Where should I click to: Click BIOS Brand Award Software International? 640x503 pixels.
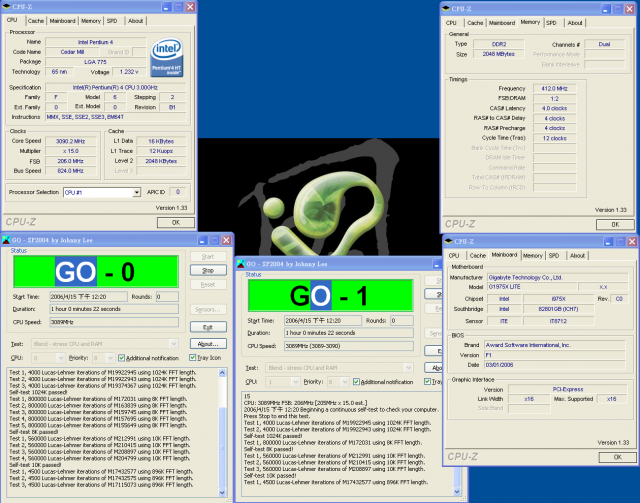click(x=555, y=345)
